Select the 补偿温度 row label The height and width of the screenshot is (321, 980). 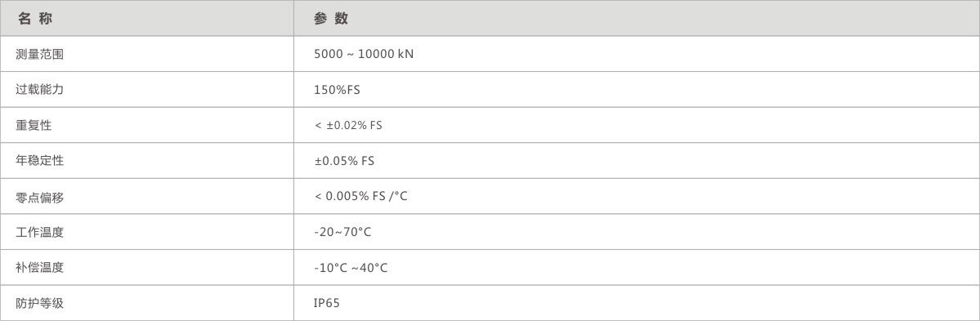[x=39, y=268]
